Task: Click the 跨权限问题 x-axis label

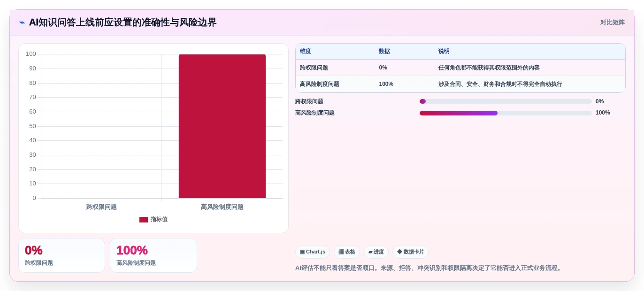Action: [101, 207]
